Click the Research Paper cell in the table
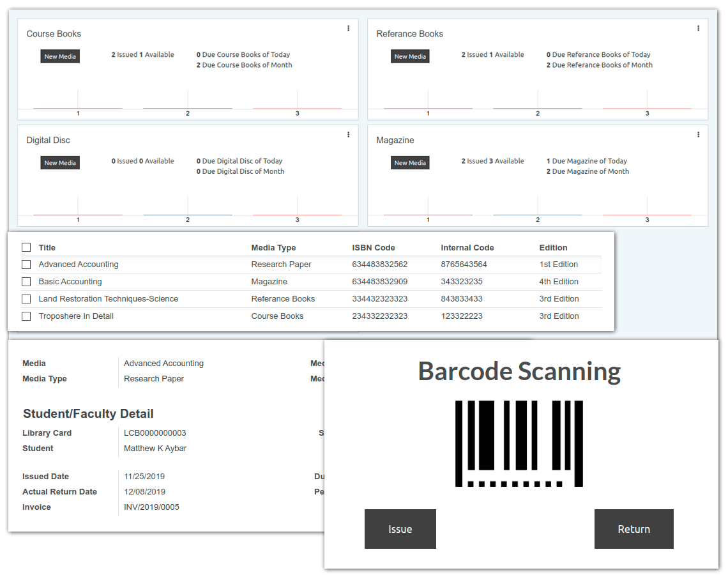Viewport: 728px width, 575px height. point(282,264)
